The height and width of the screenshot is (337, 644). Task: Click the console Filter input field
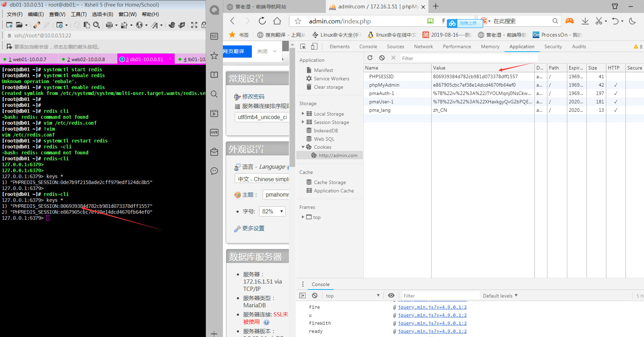[x=441, y=295]
